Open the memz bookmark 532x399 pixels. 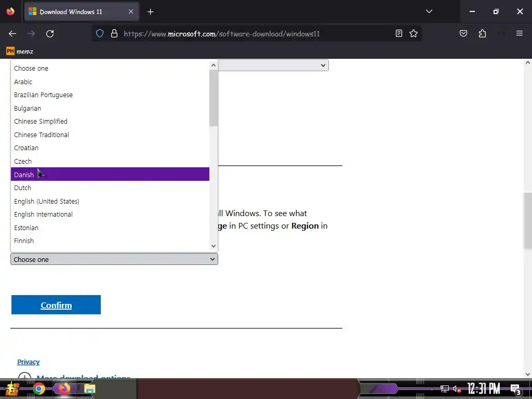20,51
